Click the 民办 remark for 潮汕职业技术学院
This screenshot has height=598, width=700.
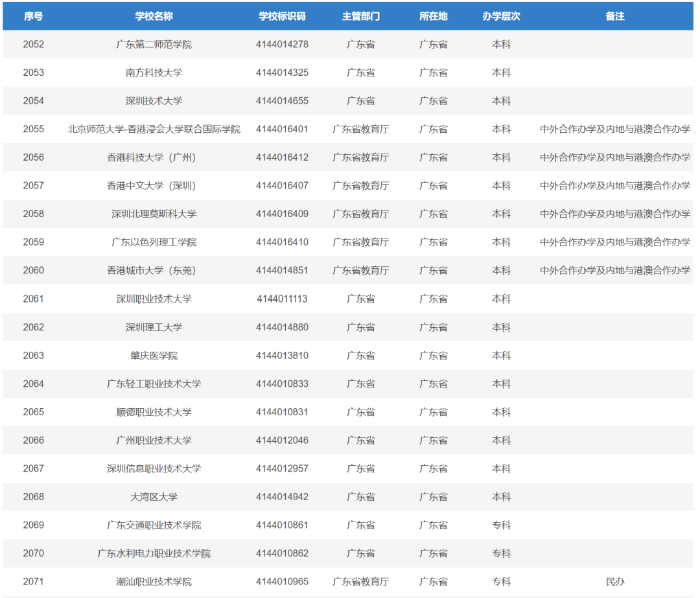click(x=614, y=581)
